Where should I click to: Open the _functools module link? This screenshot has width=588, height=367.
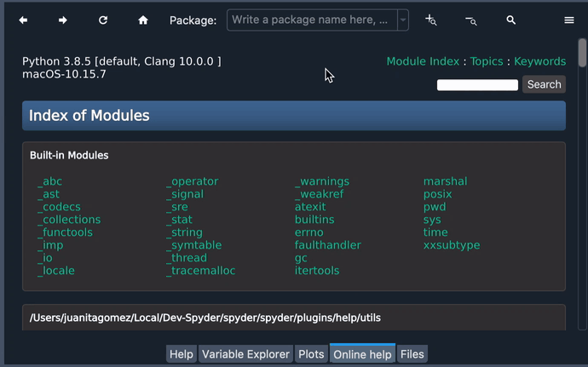point(65,232)
